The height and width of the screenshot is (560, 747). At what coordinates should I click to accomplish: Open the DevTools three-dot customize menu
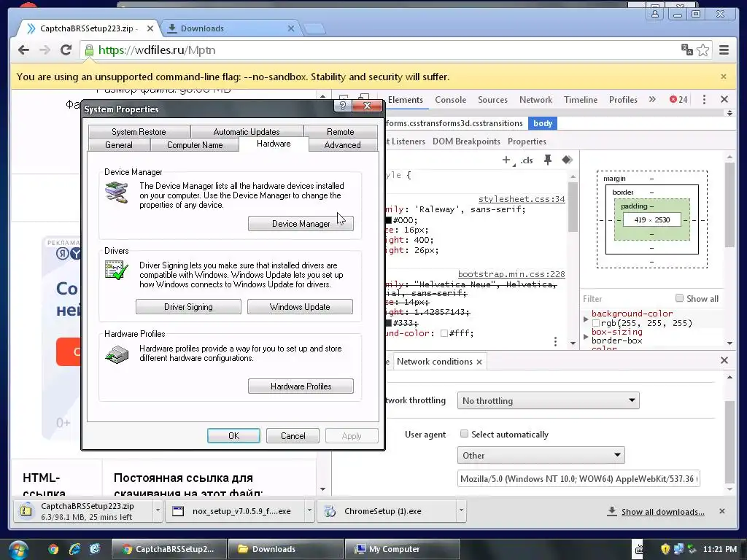[x=704, y=99]
